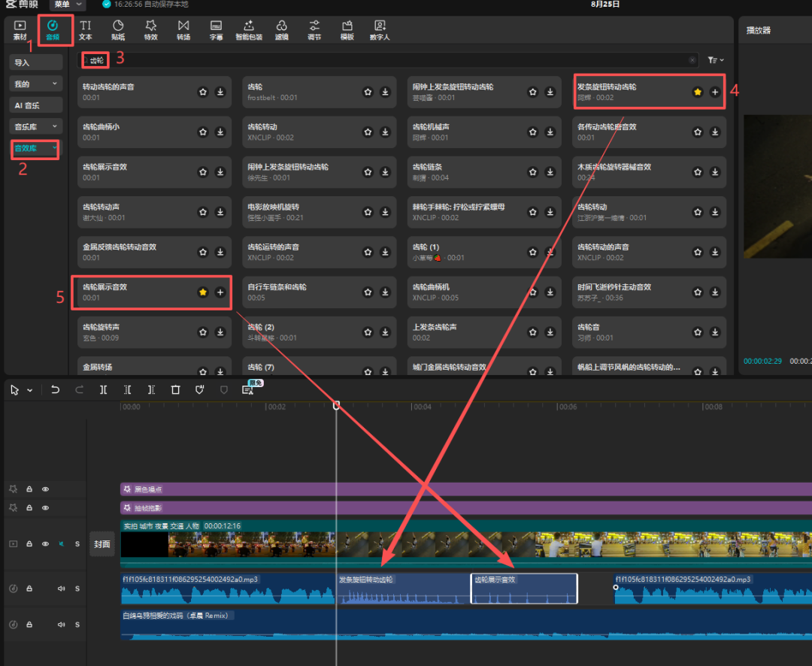Open the 转场 (Transitions) panel
Image resolution: width=812 pixels, height=666 pixels.
pyautogui.click(x=183, y=29)
